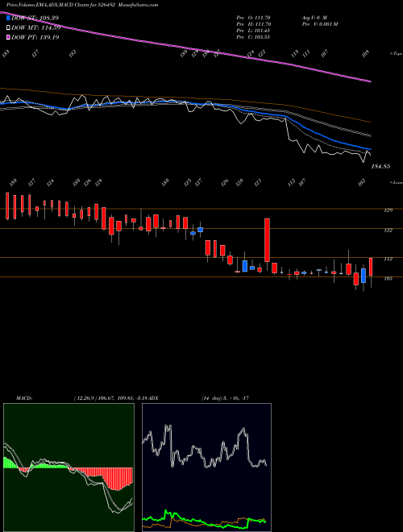Click the 'MACD:' panel heading
The height and width of the screenshot is (532, 403).
24,398
